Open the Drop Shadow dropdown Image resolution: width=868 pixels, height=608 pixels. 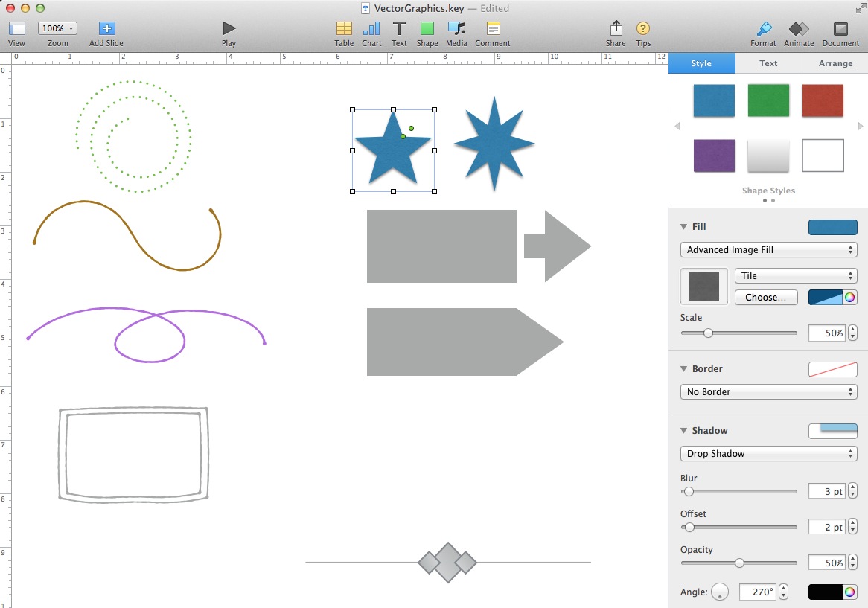[768, 454]
